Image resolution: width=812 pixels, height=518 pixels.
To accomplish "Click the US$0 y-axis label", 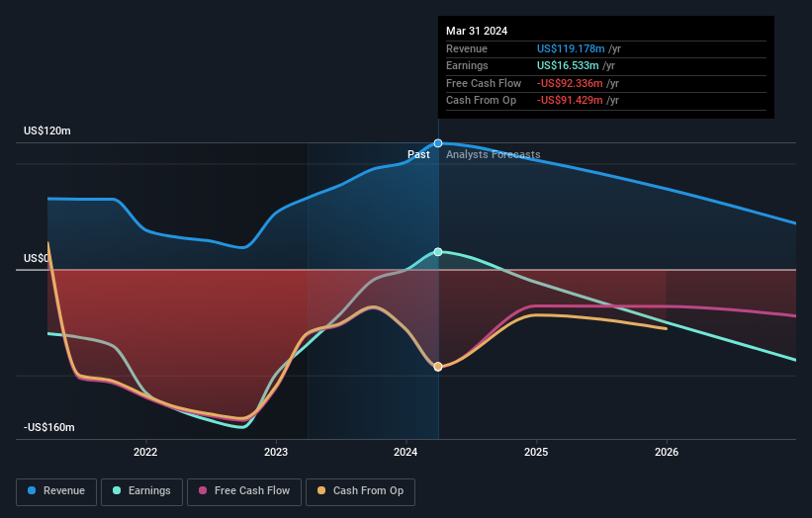I will [37, 258].
